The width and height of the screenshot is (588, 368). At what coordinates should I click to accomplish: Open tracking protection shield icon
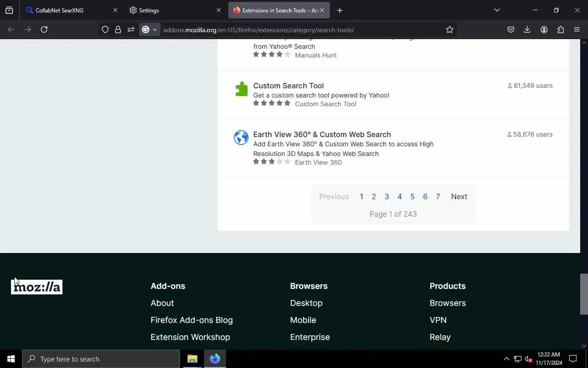pos(105,29)
